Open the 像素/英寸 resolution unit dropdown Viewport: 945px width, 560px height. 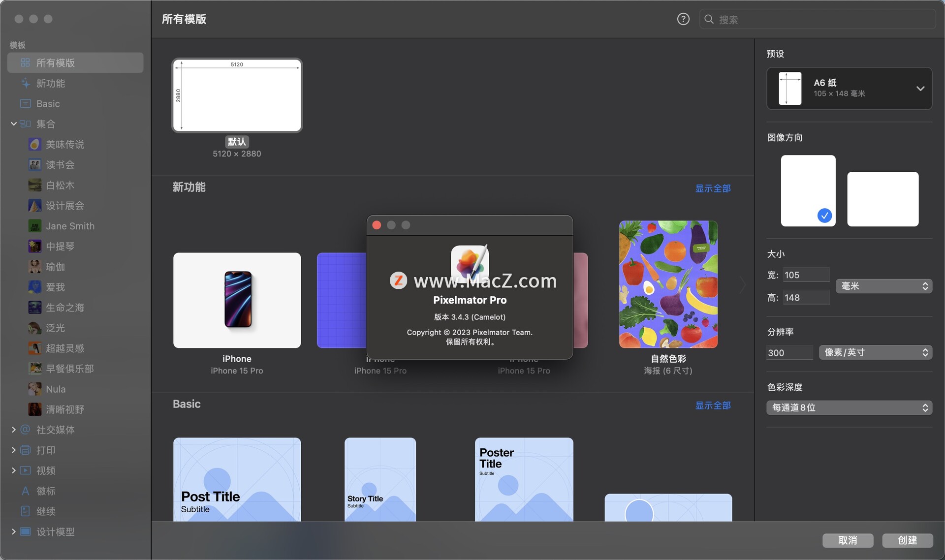(x=876, y=352)
